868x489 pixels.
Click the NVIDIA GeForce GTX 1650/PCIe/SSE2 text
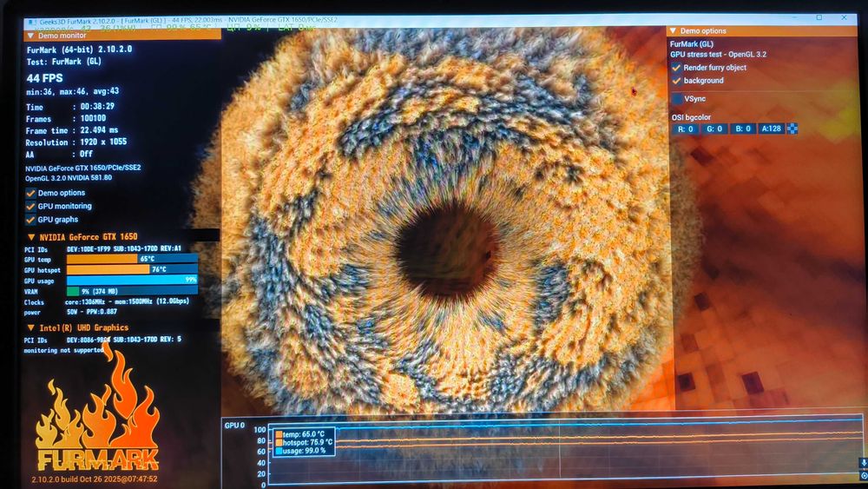(83, 168)
